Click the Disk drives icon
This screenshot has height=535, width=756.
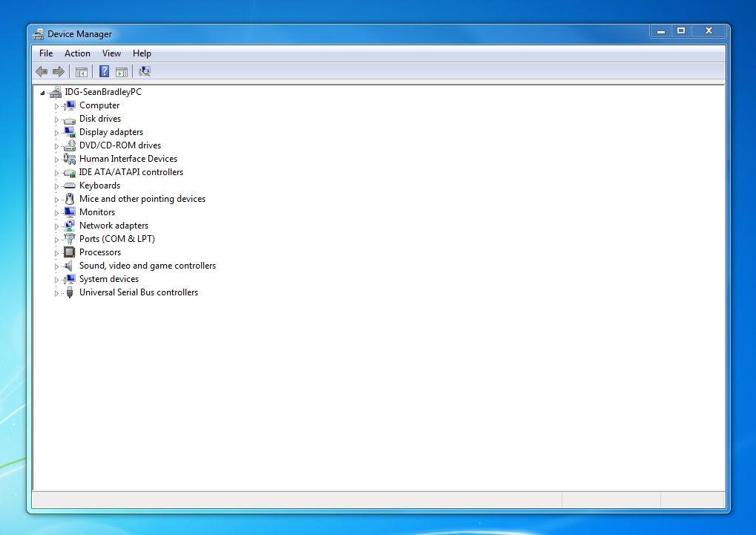click(70, 119)
